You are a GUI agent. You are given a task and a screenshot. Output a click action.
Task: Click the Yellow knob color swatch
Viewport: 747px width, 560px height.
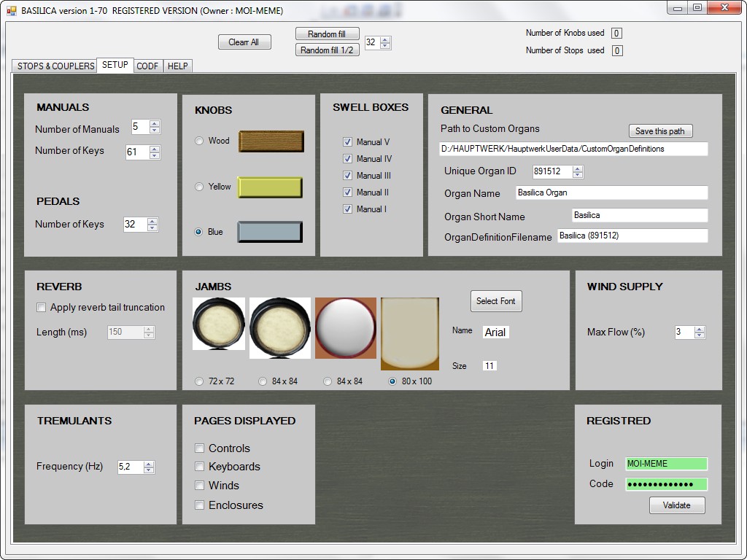(270, 187)
